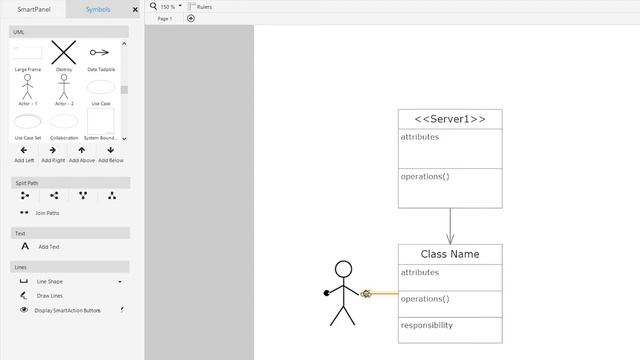Image resolution: width=640 pixels, height=360 pixels.
Task: Click the Add Below arrow
Action: 111,150
